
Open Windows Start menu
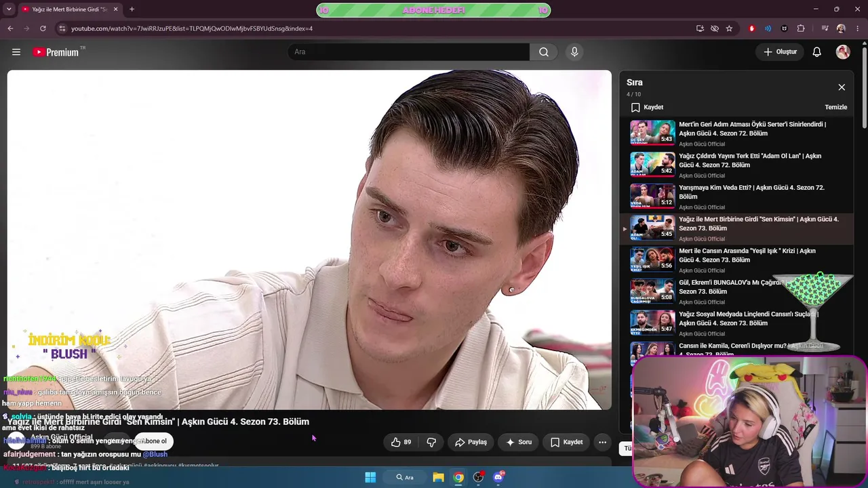[370, 477]
